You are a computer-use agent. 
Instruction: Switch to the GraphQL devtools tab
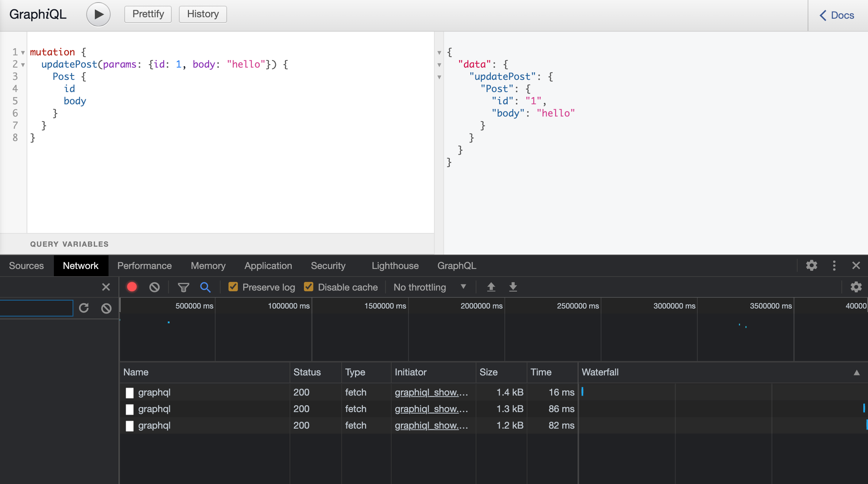click(457, 266)
